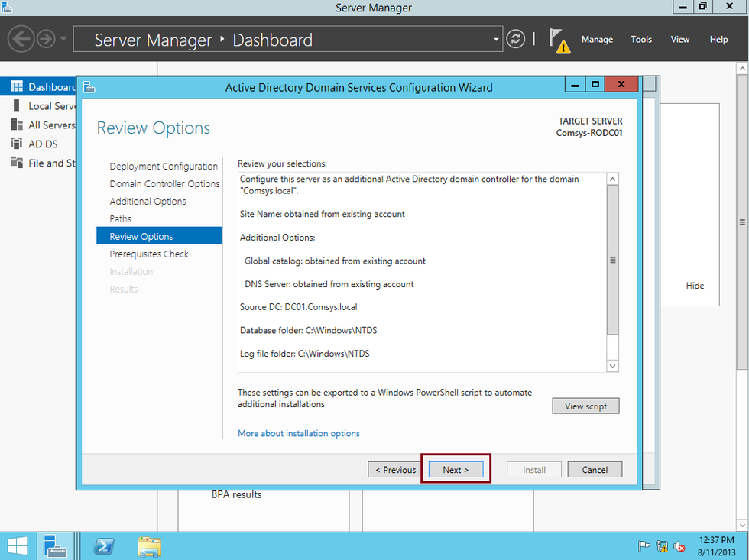Click Server Manager window scroll down arrow
The height and width of the screenshot is (560, 749).
(742, 525)
